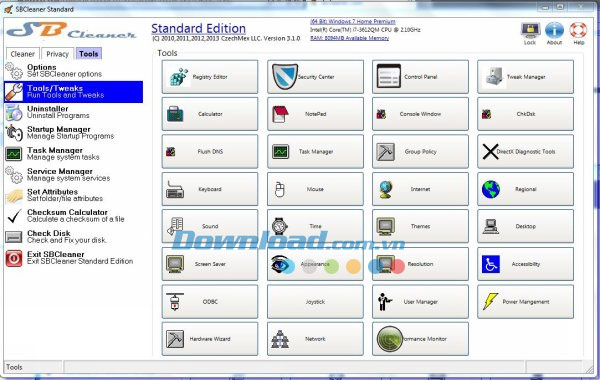Open Themes settings
Viewport: 600px width, 380px height.
420,226
